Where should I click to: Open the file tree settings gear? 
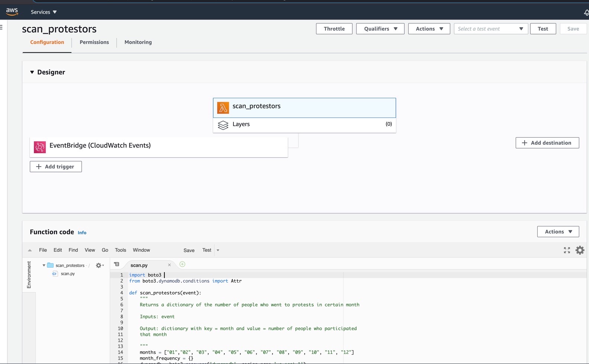[x=99, y=265]
